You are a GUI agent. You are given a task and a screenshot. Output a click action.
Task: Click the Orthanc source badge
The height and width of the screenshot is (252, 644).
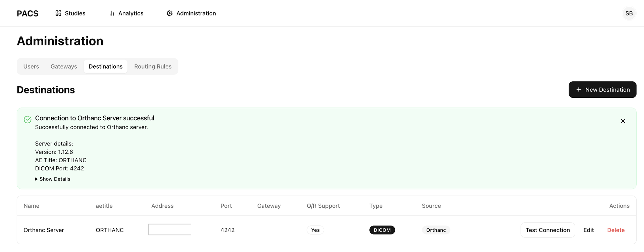436,230
